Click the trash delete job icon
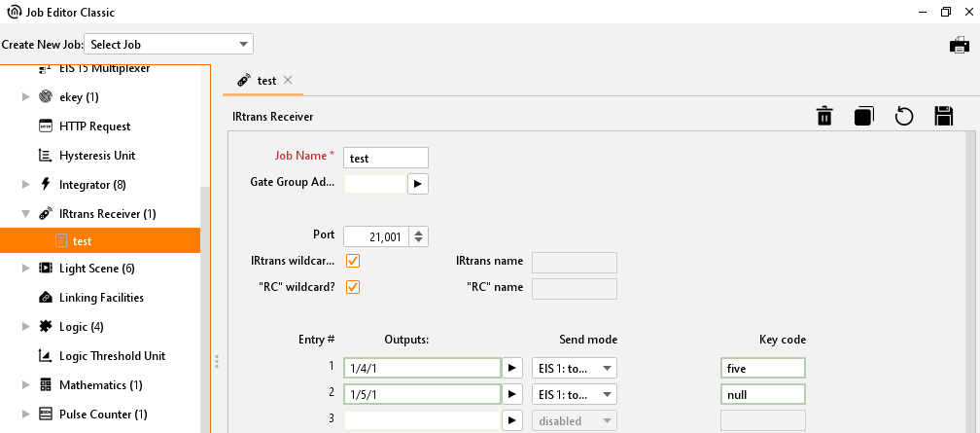This screenshot has height=433, width=980. 824,117
